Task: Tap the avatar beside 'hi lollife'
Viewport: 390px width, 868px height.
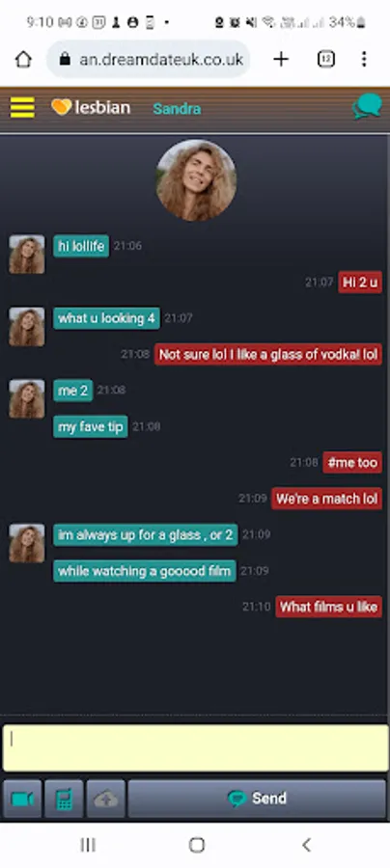Action: (x=27, y=254)
